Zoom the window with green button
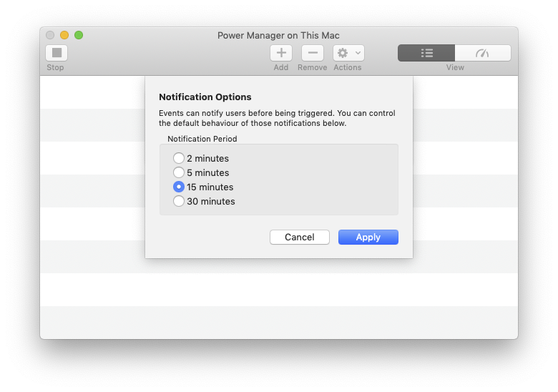 79,35
